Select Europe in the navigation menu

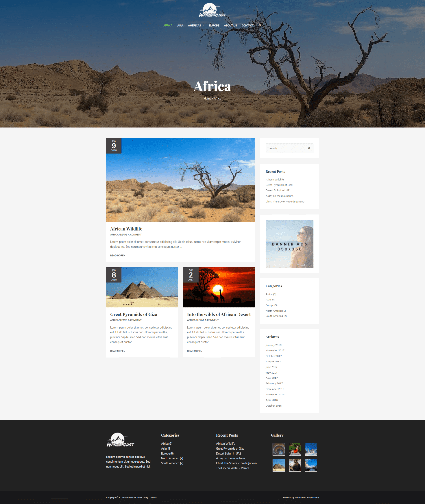click(x=214, y=25)
